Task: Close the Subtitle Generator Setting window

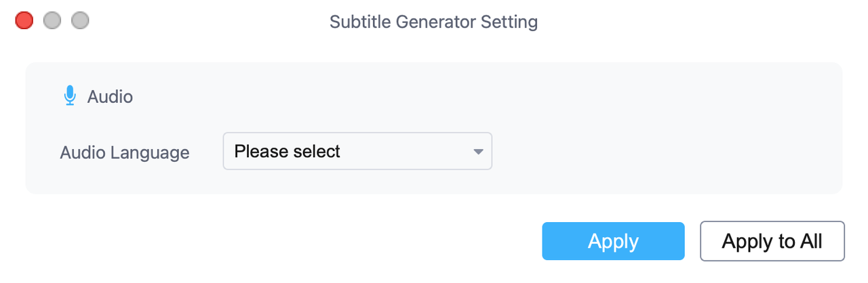Action: tap(24, 20)
